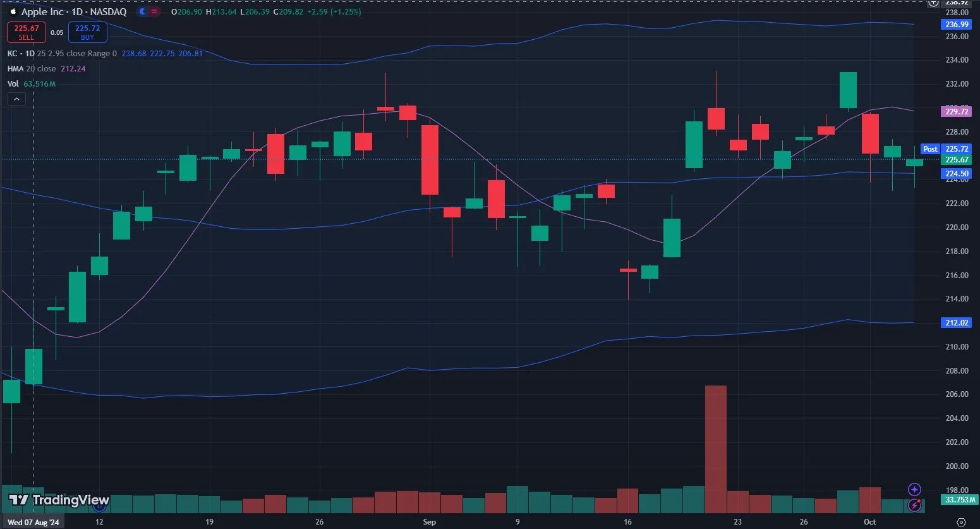Screen dimensions: 980x529
Task: Click the Sep label on the time axis
Action: [x=429, y=522]
